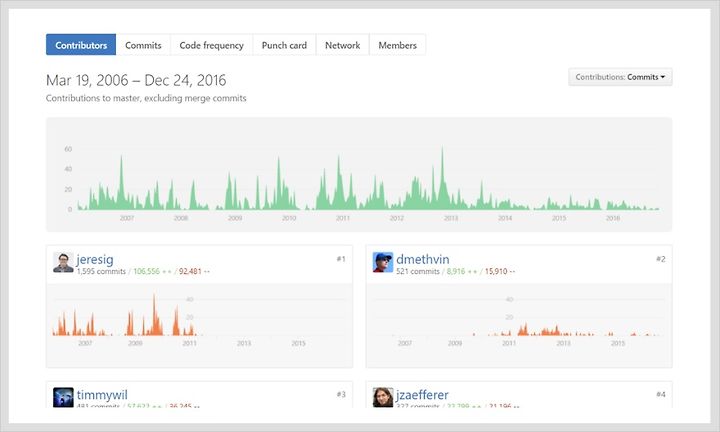Open jeresig's profile link
The height and width of the screenshot is (432, 720).
pyautogui.click(x=95, y=259)
